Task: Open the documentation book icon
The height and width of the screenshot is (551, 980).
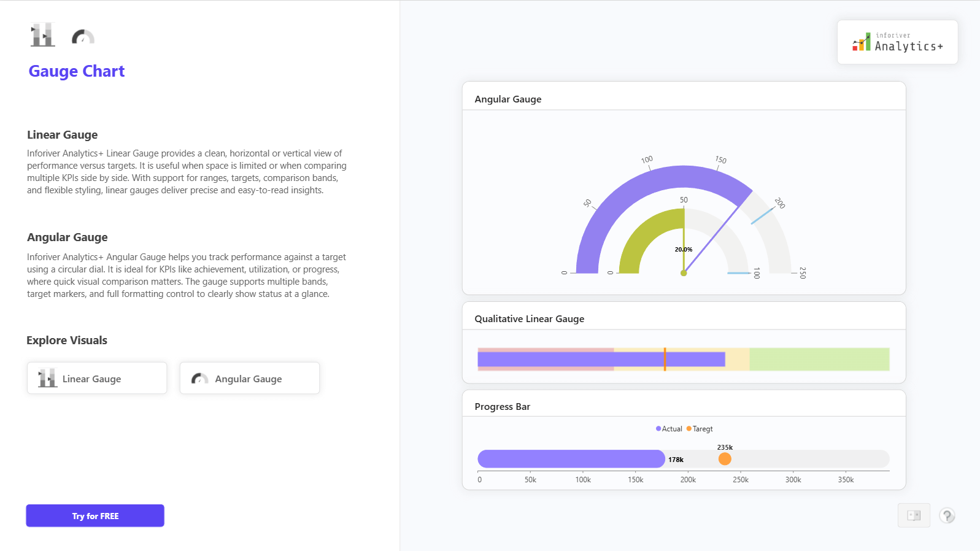Action: coord(914,515)
